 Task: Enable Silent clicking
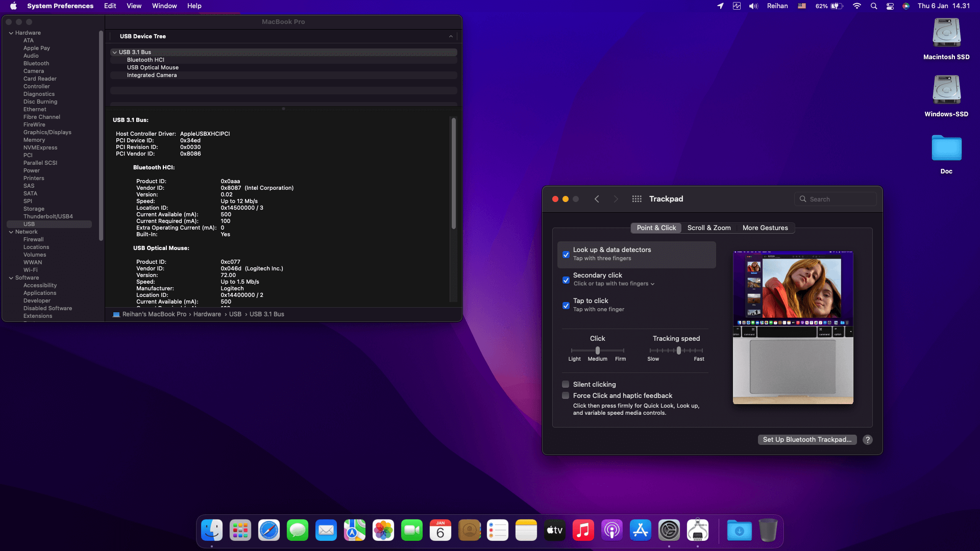tap(566, 384)
